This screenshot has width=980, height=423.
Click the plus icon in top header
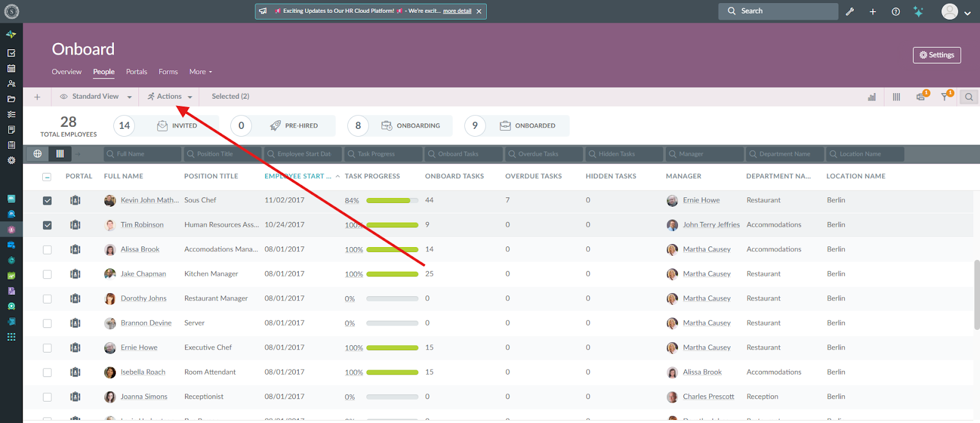pyautogui.click(x=873, y=12)
